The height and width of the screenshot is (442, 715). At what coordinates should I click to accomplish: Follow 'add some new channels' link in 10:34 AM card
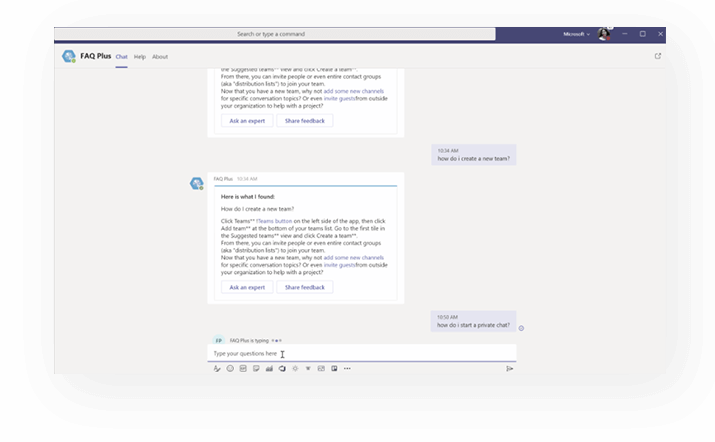(353, 258)
